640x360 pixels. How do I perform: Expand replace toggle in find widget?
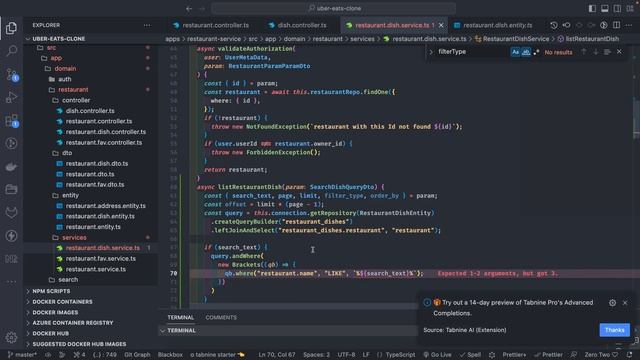pos(431,52)
